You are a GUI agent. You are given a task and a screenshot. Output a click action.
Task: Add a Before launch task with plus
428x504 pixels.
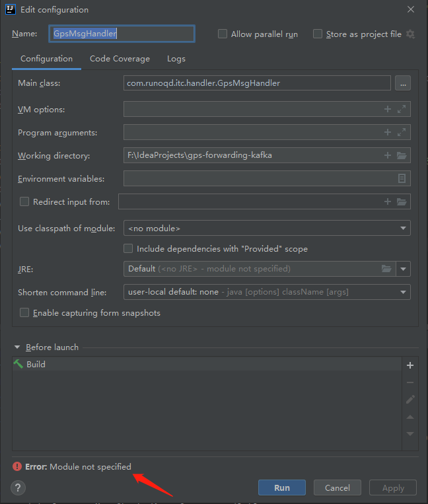pos(410,365)
